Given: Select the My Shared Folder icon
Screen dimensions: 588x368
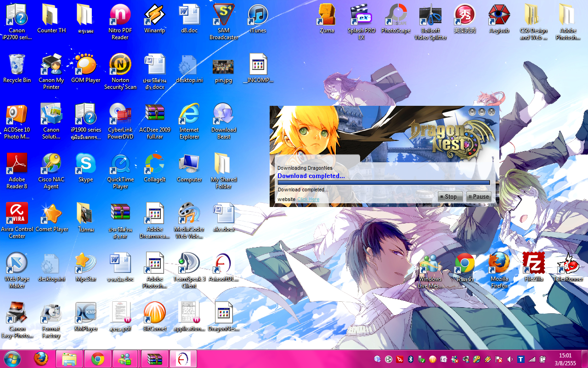Looking at the screenshot, I should pyautogui.click(x=224, y=171).
